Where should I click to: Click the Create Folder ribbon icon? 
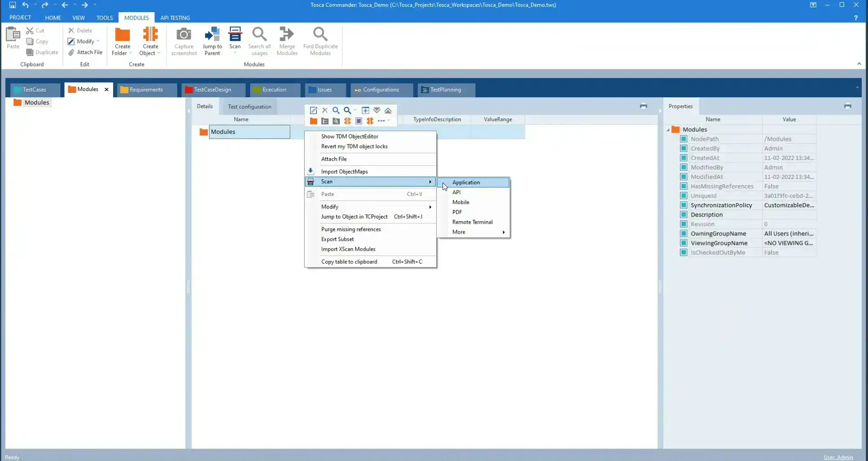(122, 35)
